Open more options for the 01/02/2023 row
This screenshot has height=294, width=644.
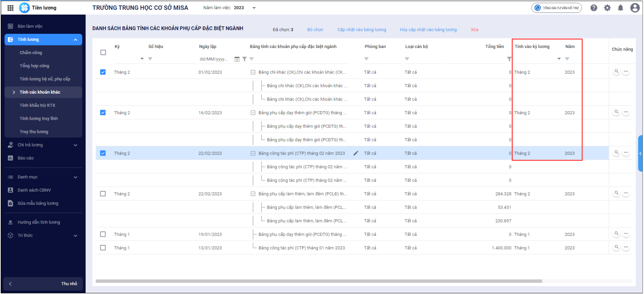click(626, 71)
